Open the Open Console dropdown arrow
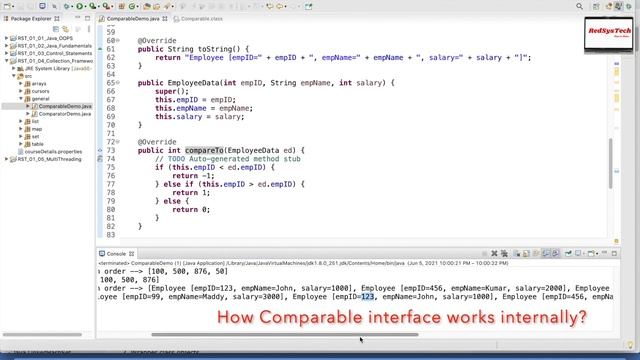640x360 pixels. point(597,254)
